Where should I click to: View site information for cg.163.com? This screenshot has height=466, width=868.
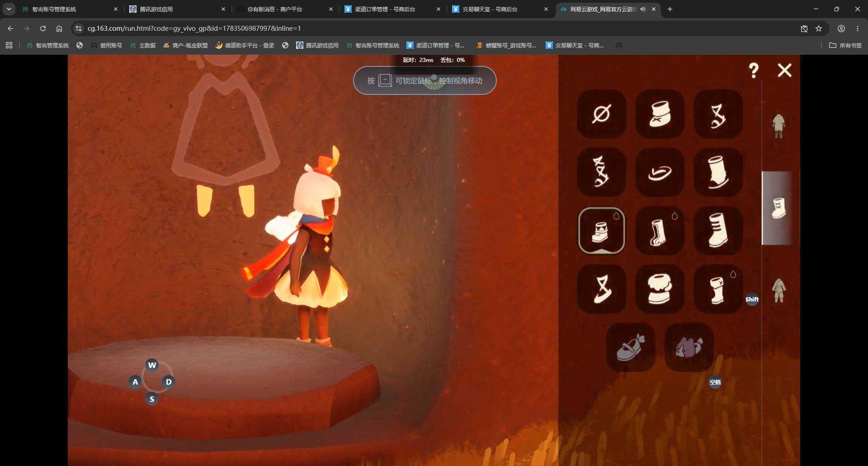pos(78,28)
